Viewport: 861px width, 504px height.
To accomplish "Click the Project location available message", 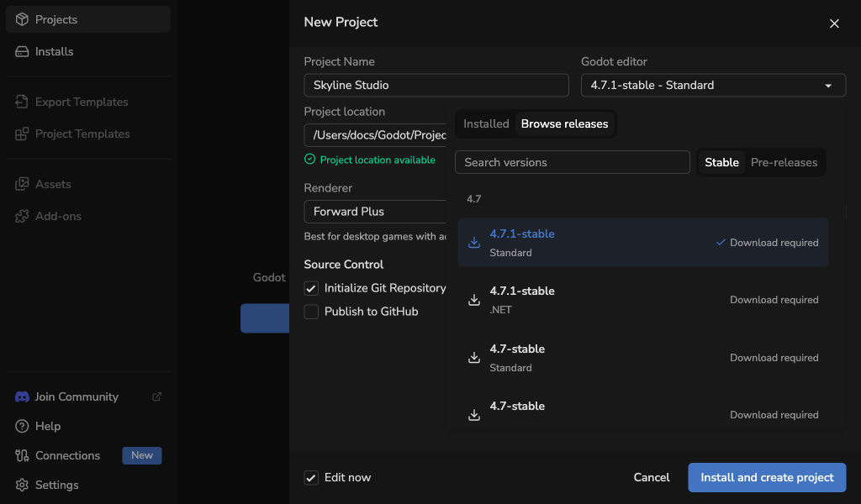I will (x=378, y=160).
